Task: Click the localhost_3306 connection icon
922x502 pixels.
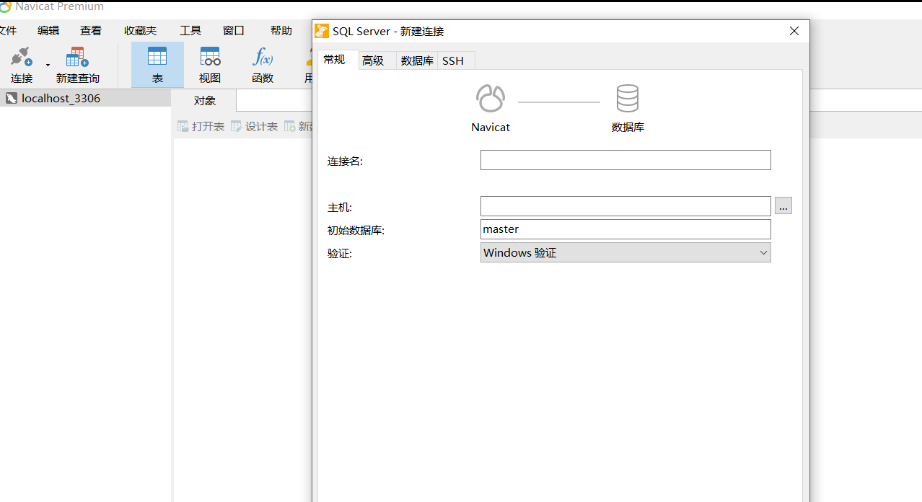Action: pos(11,98)
